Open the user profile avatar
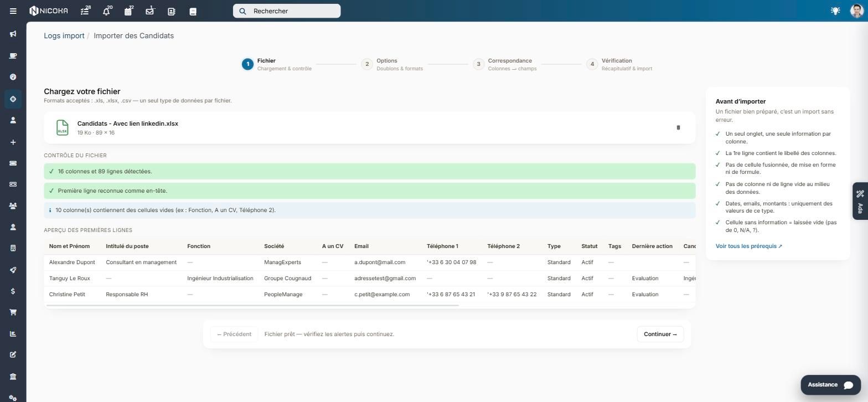The height and width of the screenshot is (402, 868). 856,11
